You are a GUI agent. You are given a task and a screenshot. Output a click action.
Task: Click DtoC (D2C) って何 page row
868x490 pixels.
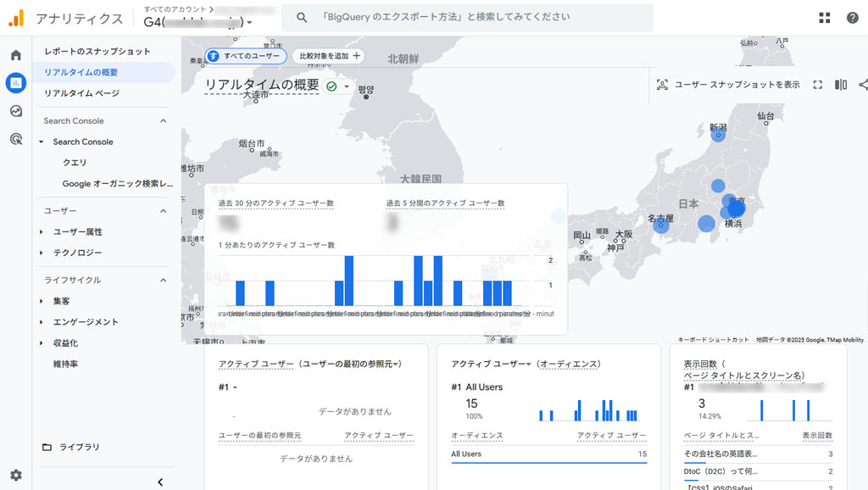tap(758, 471)
